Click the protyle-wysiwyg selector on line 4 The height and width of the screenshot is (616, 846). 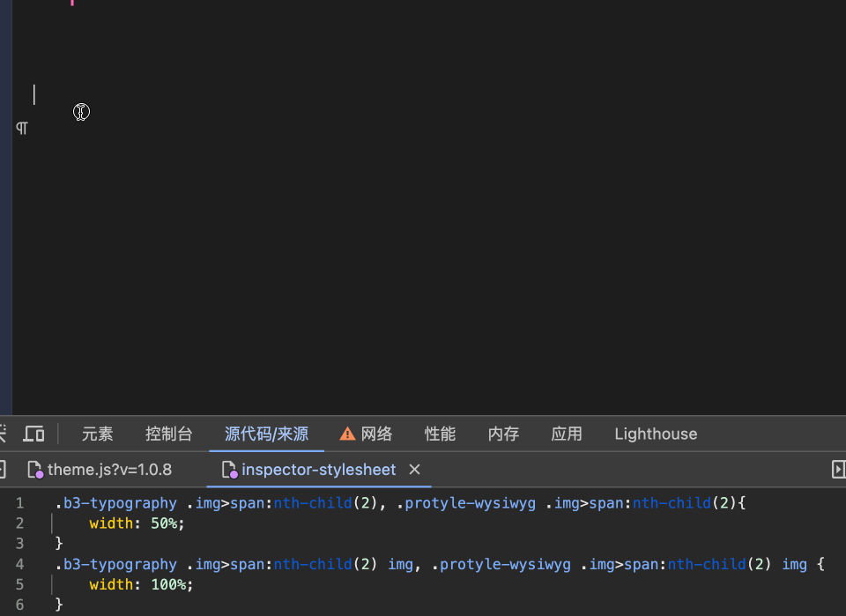503,564
